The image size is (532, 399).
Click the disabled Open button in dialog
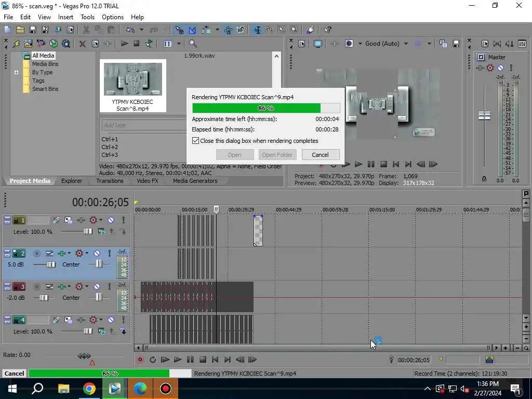pos(234,155)
